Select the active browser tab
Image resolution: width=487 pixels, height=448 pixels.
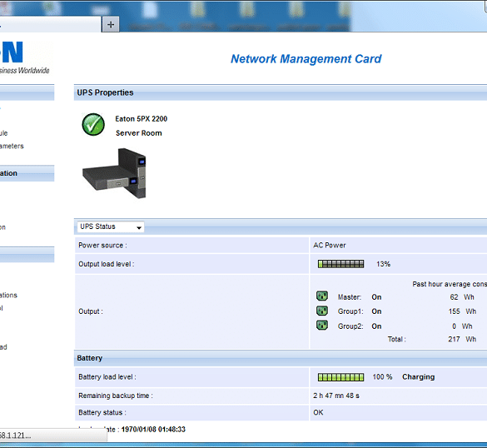50,24
